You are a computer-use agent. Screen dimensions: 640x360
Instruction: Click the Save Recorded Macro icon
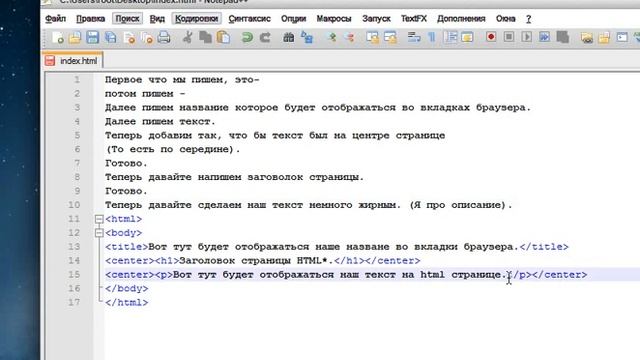(x=562, y=37)
